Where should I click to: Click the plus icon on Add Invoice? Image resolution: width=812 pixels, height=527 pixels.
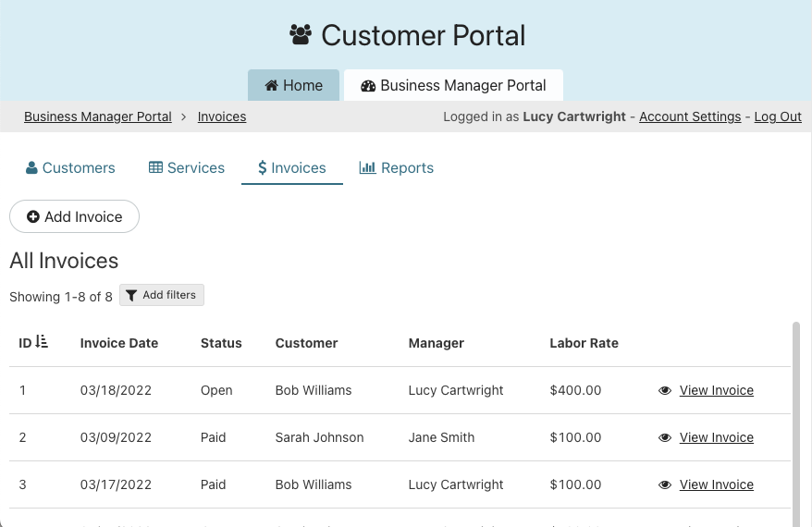coord(33,217)
